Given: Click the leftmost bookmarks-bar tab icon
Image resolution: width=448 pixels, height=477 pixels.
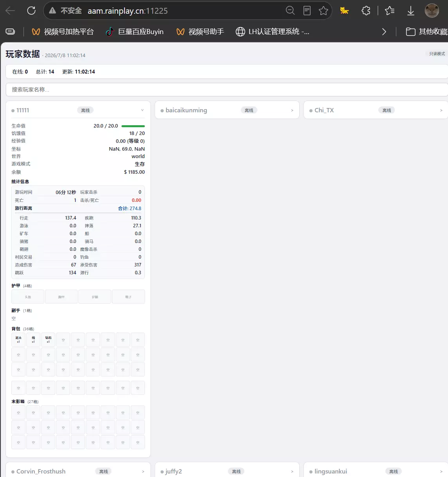Looking at the screenshot, I should pyautogui.click(x=11, y=32).
